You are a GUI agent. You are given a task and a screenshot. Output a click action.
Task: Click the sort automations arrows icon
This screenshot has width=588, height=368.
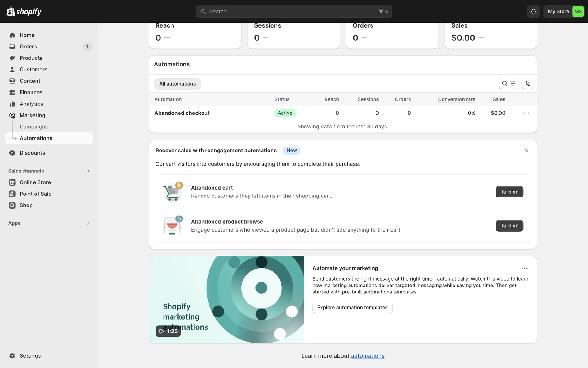(527, 83)
